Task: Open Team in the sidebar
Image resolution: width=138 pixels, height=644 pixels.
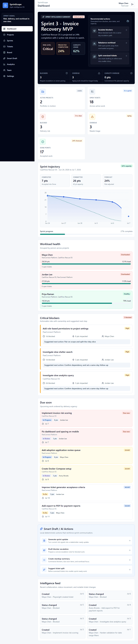Action: 17,70
